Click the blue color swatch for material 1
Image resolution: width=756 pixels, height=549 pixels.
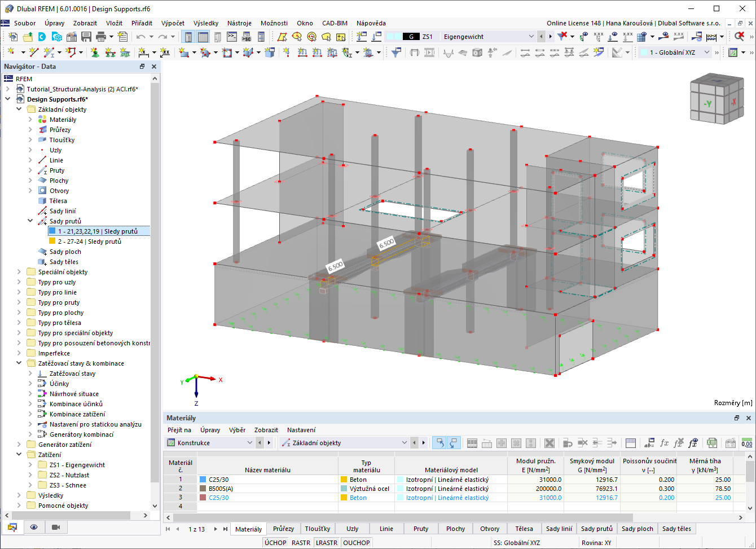[203, 480]
